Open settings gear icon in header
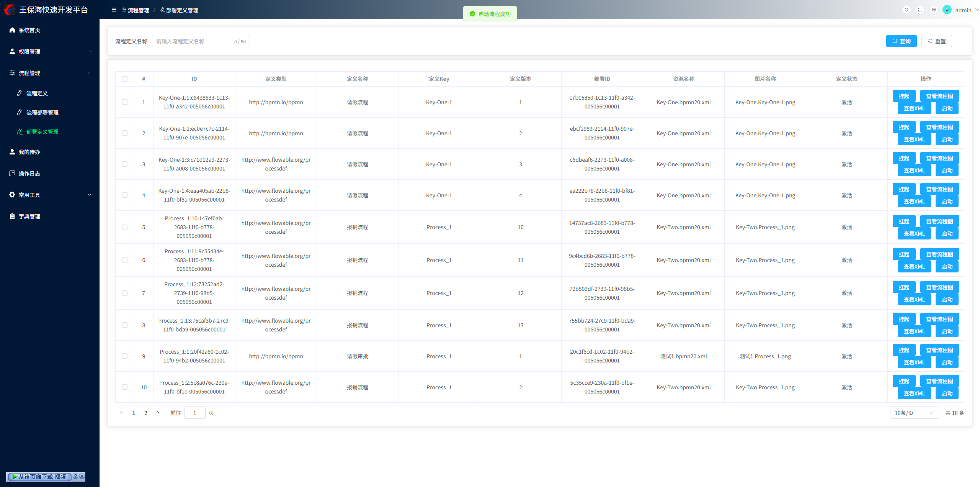Image resolution: width=980 pixels, height=487 pixels. pos(934,10)
